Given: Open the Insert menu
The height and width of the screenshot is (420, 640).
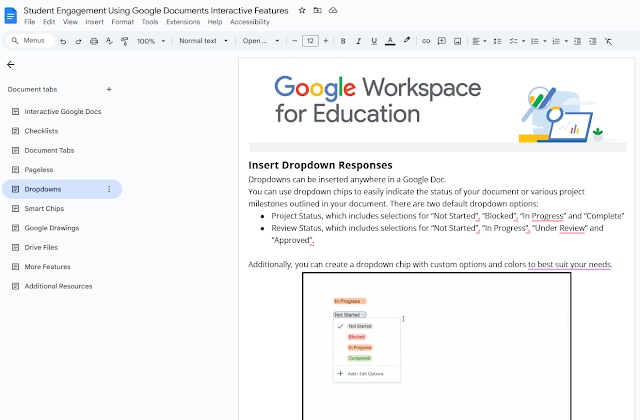Looking at the screenshot, I should click(94, 22).
